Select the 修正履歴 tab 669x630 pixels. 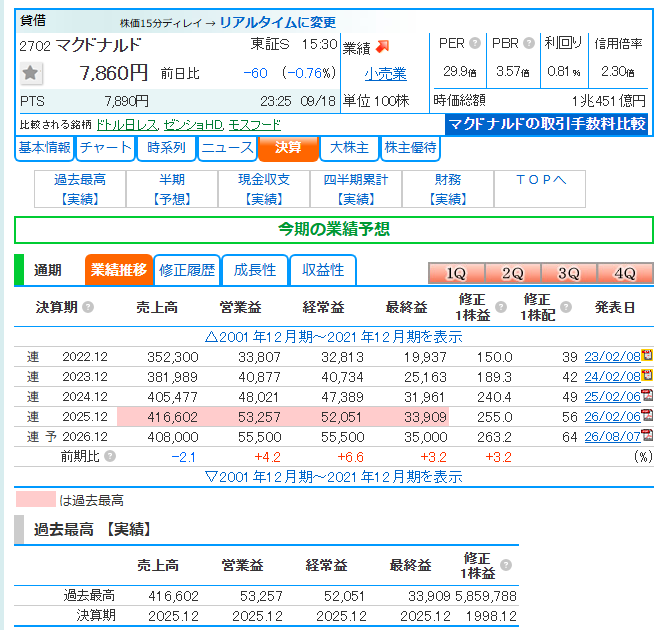pyautogui.click(x=186, y=270)
